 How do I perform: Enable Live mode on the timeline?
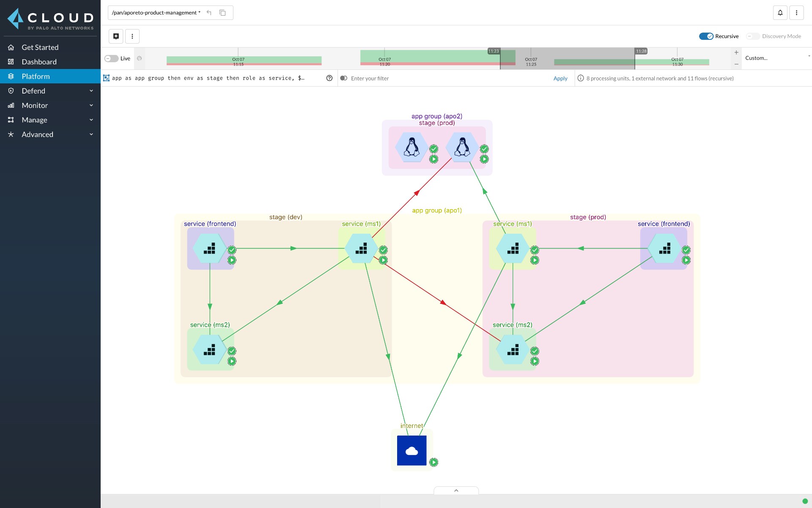point(111,58)
